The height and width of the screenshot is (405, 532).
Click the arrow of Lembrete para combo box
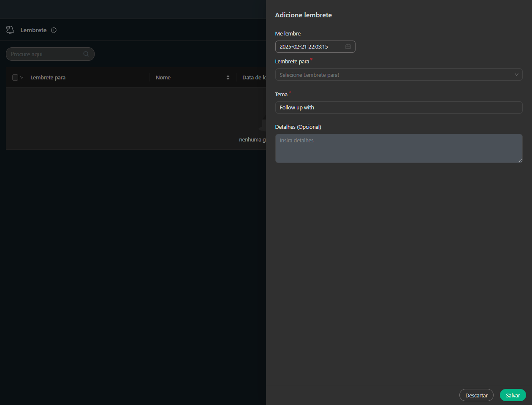point(516,75)
